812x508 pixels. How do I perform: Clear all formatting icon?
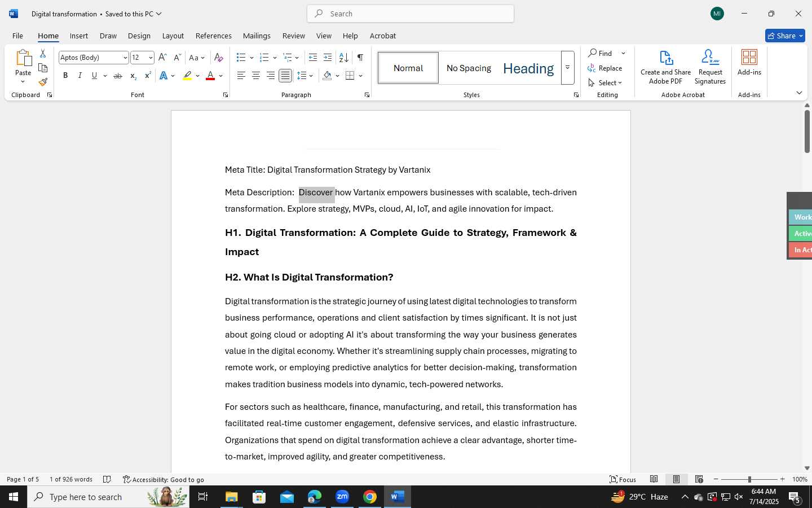219,58
